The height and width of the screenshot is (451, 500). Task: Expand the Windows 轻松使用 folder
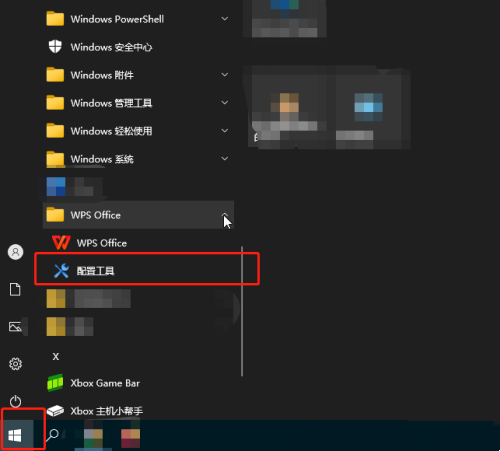[138, 131]
